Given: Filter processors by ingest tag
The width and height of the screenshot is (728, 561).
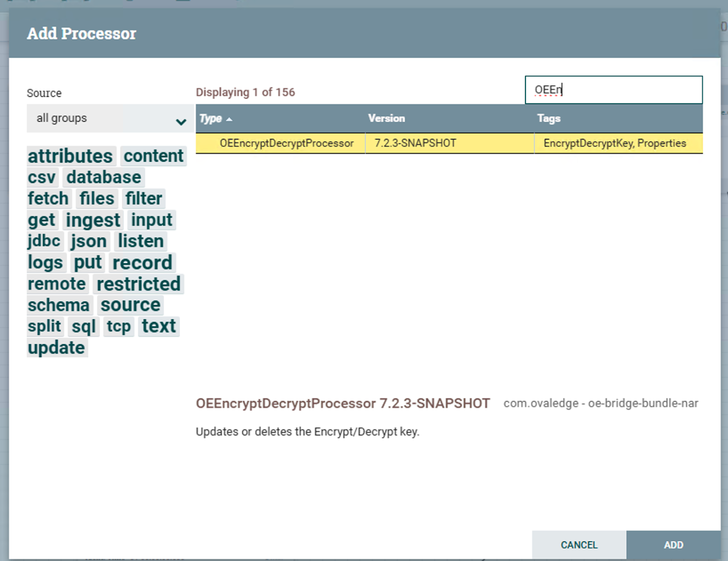Looking at the screenshot, I should (93, 220).
